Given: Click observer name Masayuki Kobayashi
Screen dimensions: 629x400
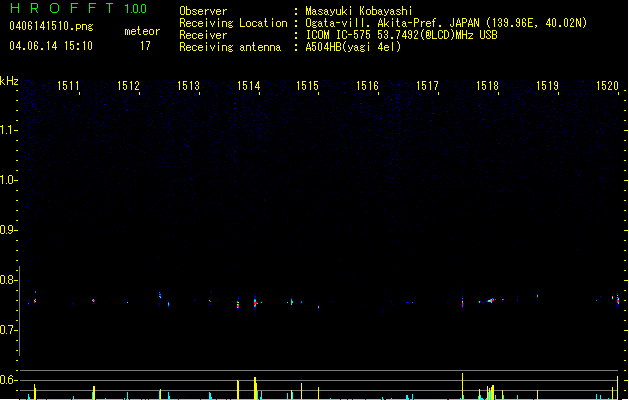Looking at the screenshot, I should 359,11.
